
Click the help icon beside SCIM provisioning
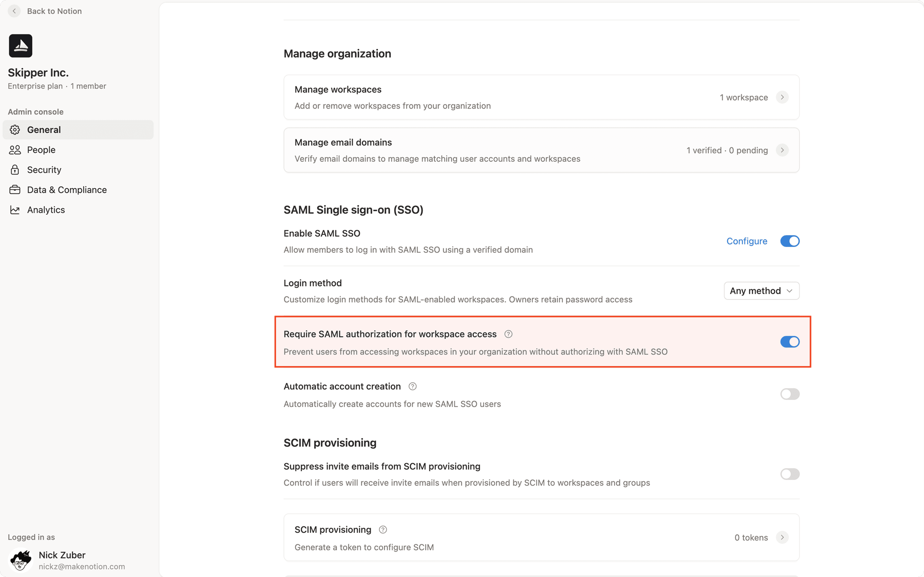click(x=383, y=529)
